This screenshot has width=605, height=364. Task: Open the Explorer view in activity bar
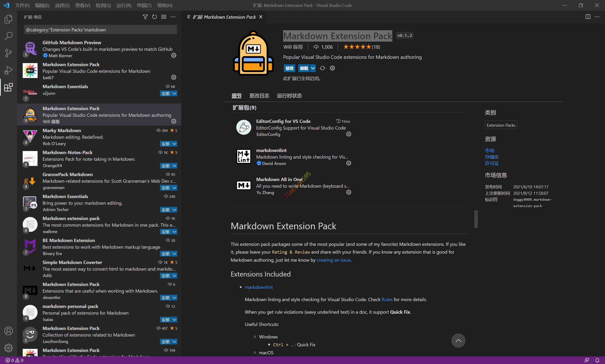point(8,19)
